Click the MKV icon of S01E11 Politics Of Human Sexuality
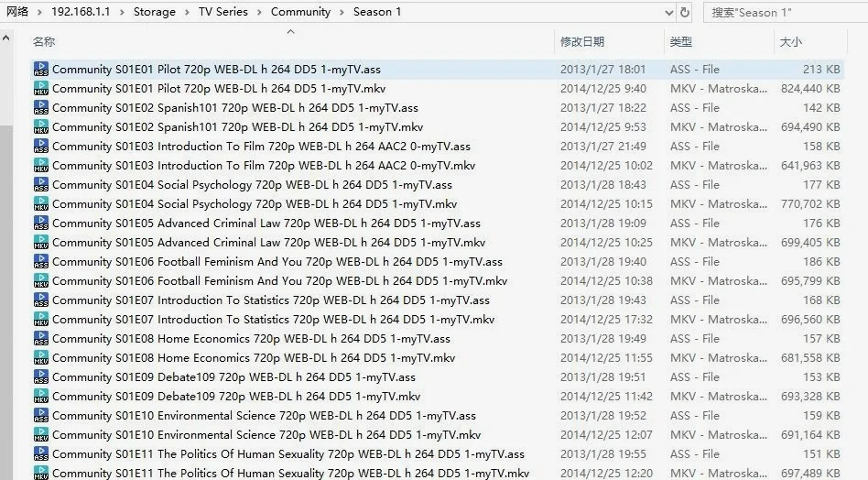The height and width of the screenshot is (480, 868). point(41,473)
